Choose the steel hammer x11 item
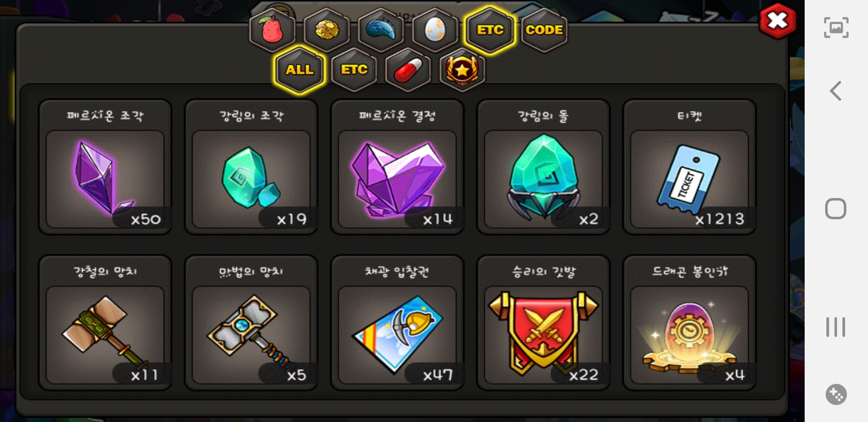 pyautogui.click(x=105, y=323)
